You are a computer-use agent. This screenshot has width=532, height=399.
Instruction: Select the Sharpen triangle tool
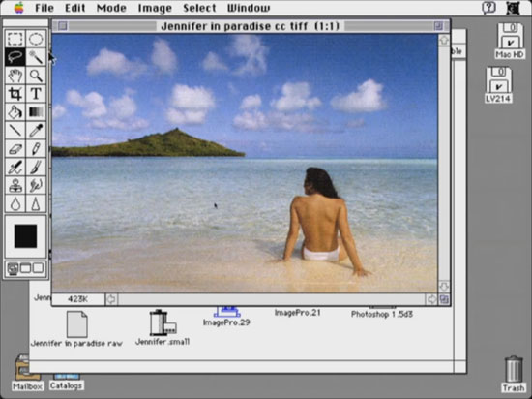coord(36,203)
